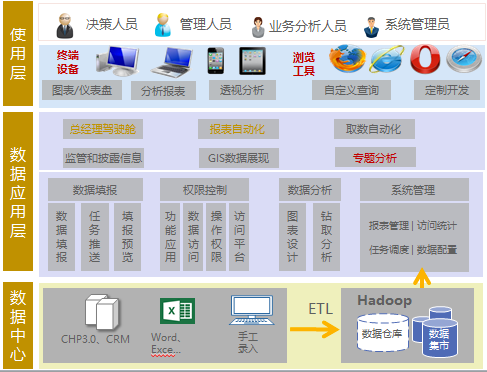Select the 自定义查询 box
This screenshot has width=487, height=372.
pyautogui.click(x=351, y=90)
